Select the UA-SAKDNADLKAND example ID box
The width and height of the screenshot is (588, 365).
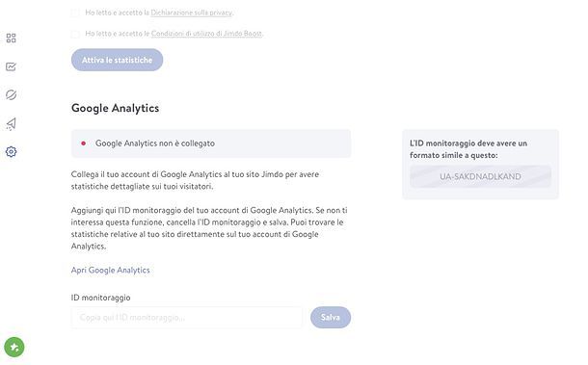pyautogui.click(x=480, y=176)
